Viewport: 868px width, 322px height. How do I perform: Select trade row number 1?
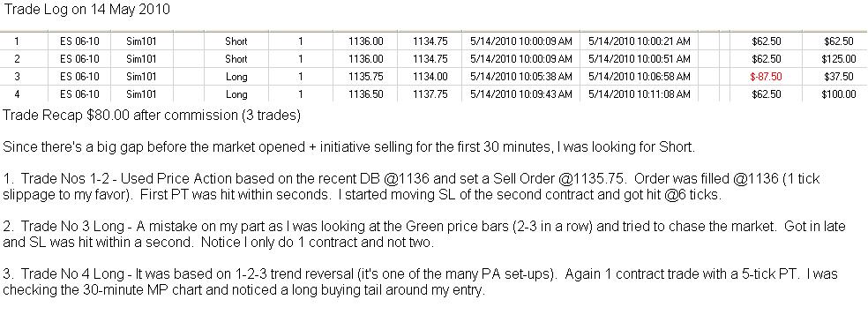tap(434, 41)
